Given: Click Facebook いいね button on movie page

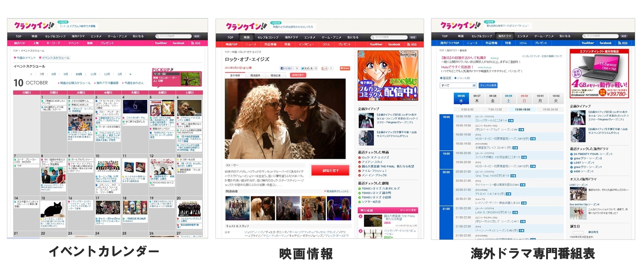Looking at the screenshot, I should (286, 68).
